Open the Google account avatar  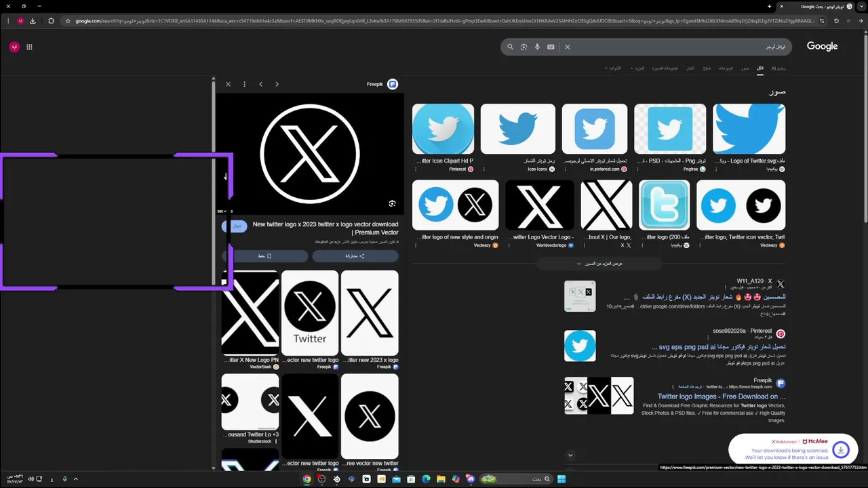click(14, 47)
